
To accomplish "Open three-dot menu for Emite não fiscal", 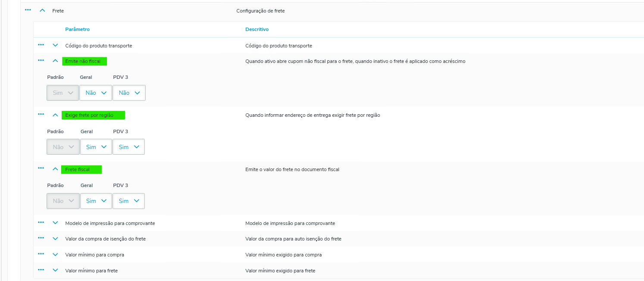I will coord(41,61).
